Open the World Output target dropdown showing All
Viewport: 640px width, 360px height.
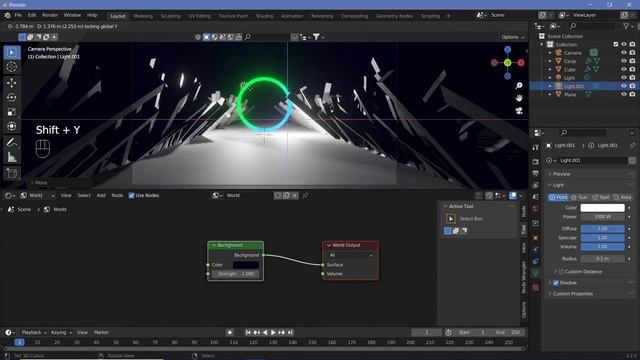[x=350, y=255]
